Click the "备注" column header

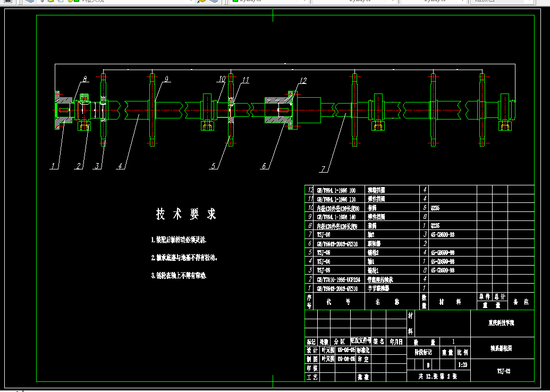coord(521,302)
